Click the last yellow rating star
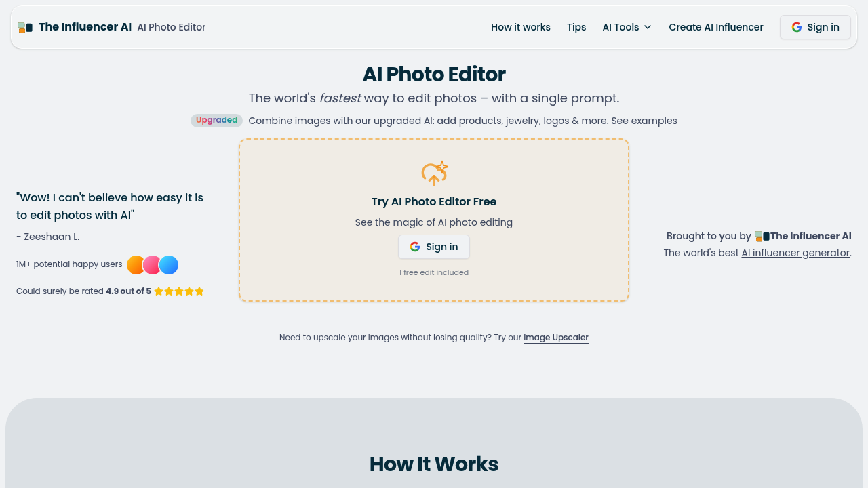Screen dimensions: 868x488 (x=199, y=291)
